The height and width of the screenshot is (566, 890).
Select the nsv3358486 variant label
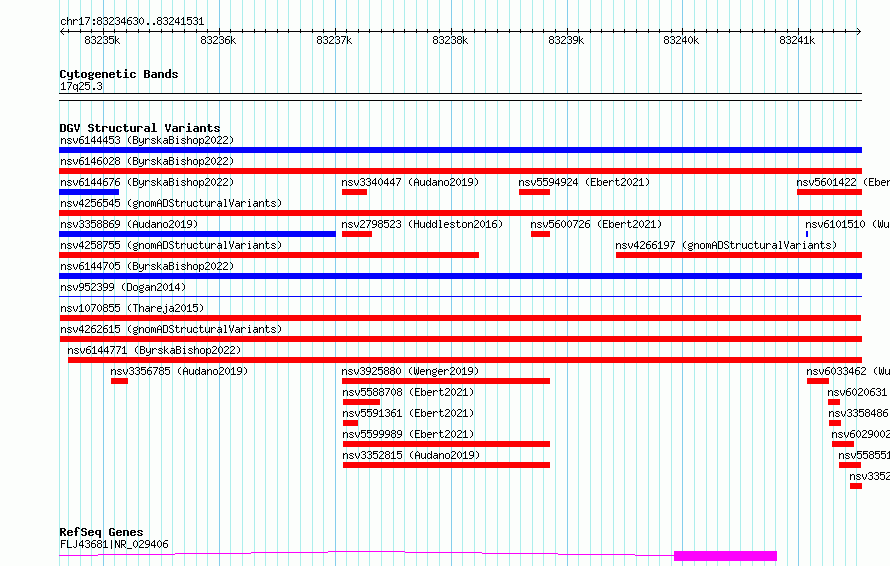click(858, 413)
